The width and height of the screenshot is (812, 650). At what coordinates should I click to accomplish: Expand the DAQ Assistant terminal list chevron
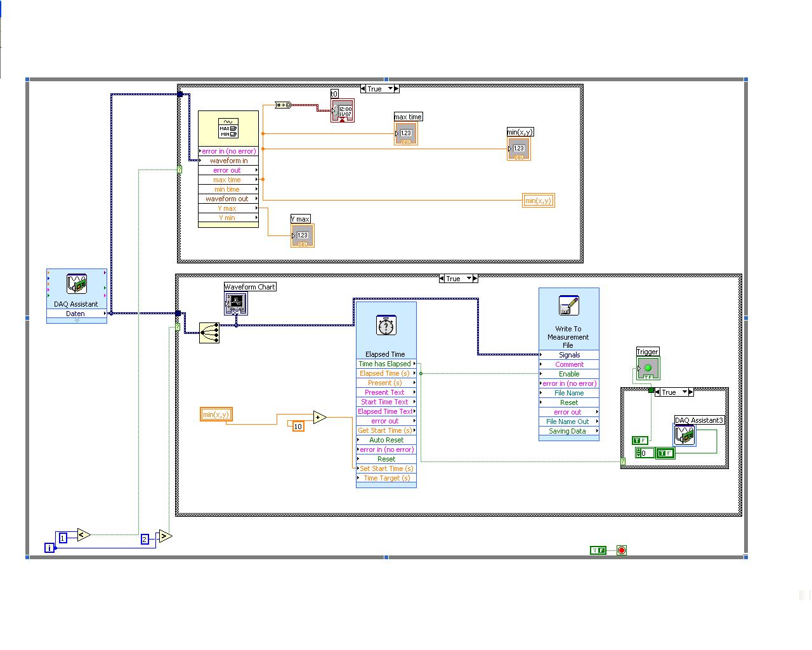[77, 321]
